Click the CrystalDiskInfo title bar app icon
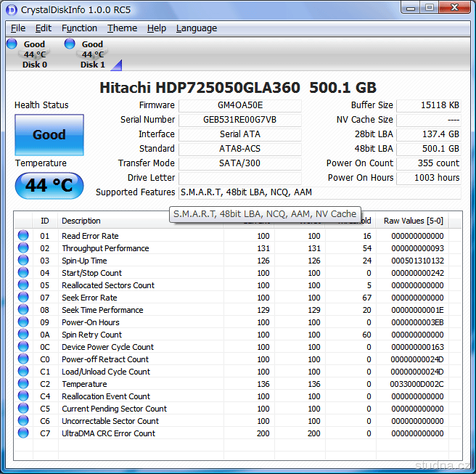Screen dimensions: 476x474 11,9
